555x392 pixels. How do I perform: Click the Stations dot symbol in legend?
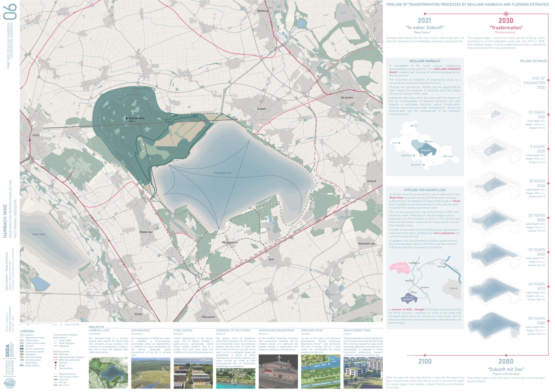click(55, 363)
